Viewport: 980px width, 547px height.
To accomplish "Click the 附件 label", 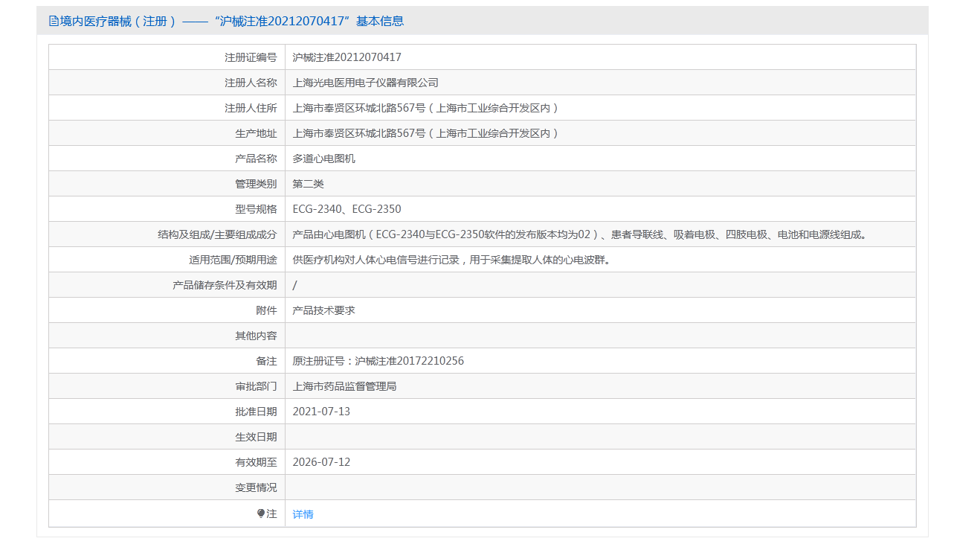I will click(267, 310).
